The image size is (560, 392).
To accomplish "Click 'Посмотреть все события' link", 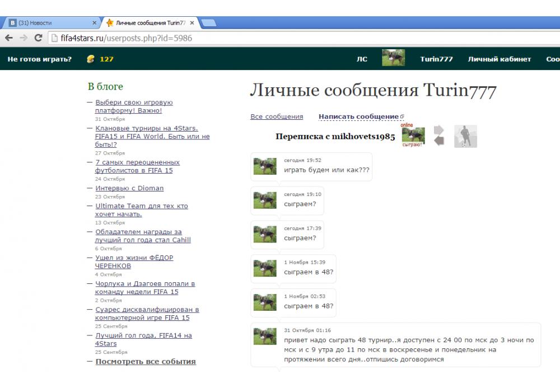I will pos(146,361).
